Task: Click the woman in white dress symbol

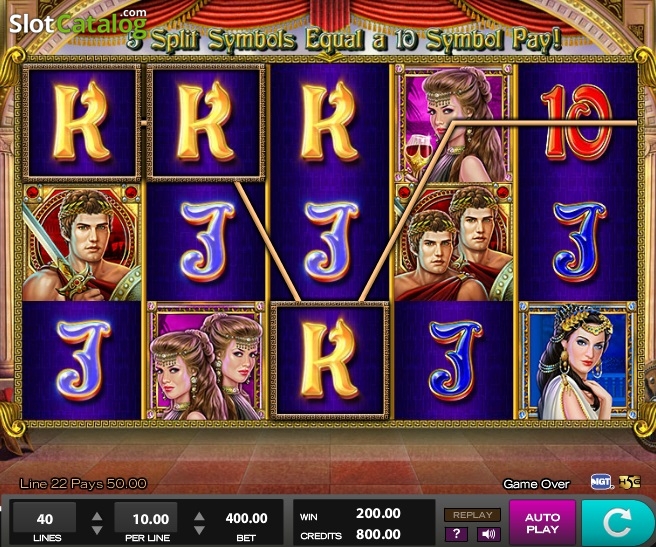Action: click(x=578, y=361)
